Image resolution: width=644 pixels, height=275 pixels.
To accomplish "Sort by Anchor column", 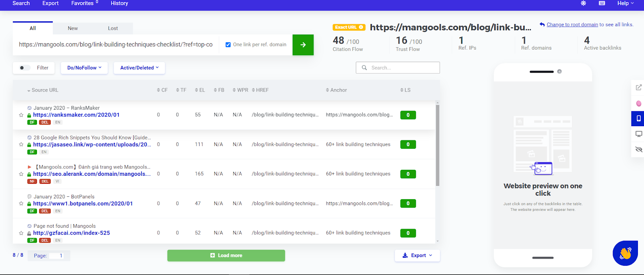I will (x=336, y=90).
